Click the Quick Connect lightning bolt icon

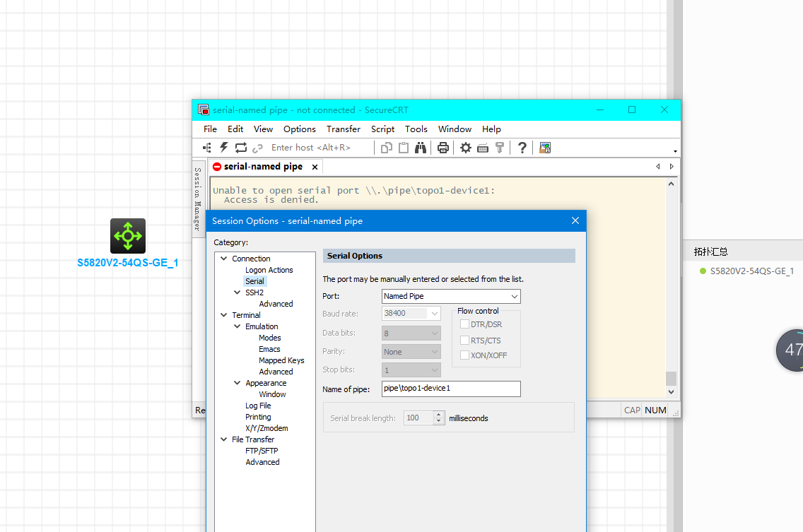(x=224, y=148)
